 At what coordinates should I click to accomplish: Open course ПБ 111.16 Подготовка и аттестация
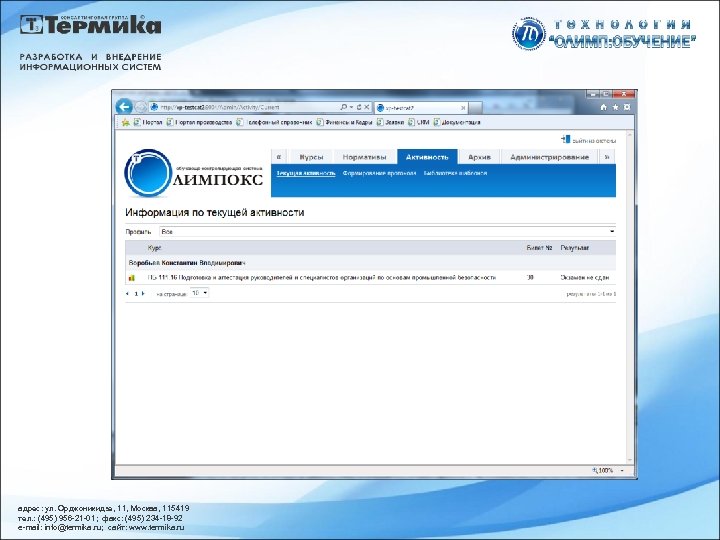click(x=321, y=278)
